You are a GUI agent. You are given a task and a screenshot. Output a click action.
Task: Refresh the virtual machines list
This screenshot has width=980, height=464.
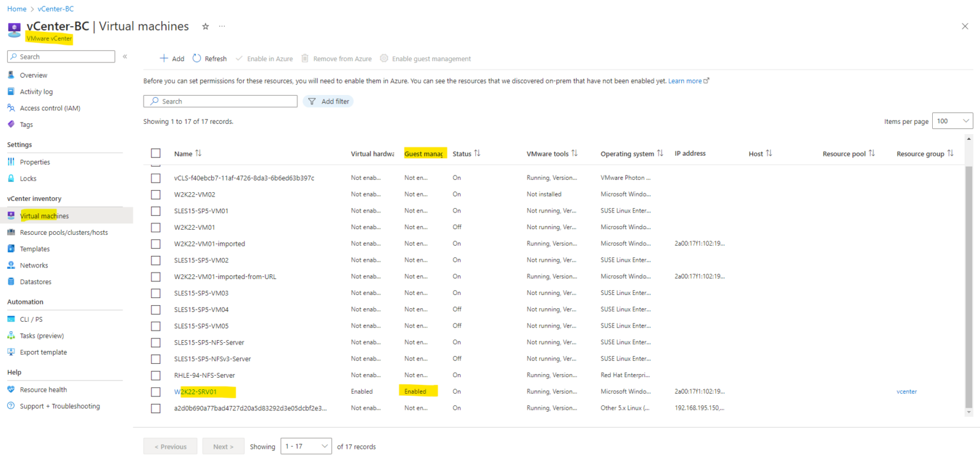coord(209,58)
